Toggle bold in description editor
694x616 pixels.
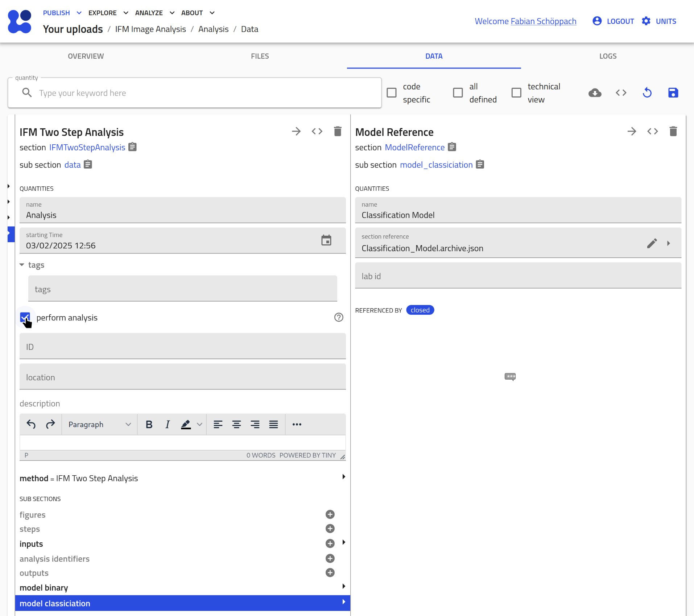(x=149, y=425)
